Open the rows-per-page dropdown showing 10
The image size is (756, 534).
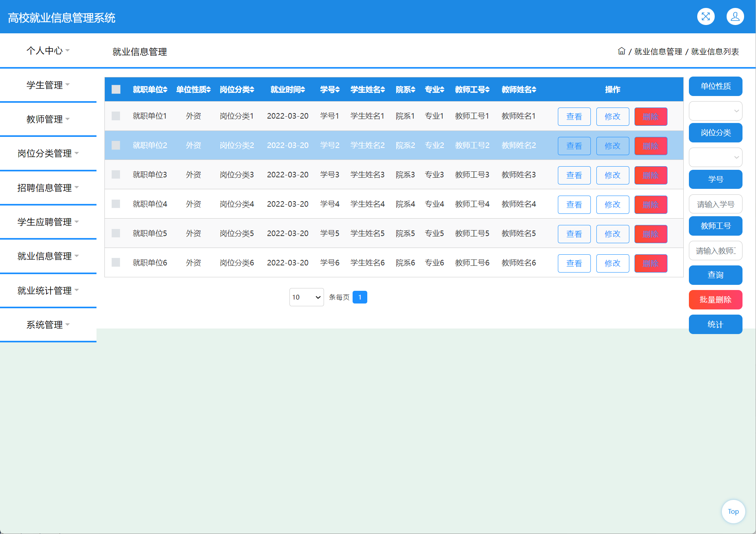307,297
